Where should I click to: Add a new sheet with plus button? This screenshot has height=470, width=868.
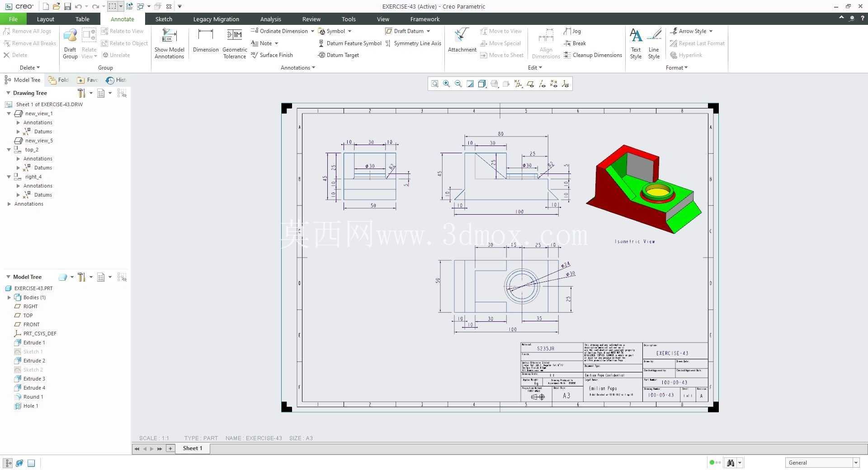[170, 449]
